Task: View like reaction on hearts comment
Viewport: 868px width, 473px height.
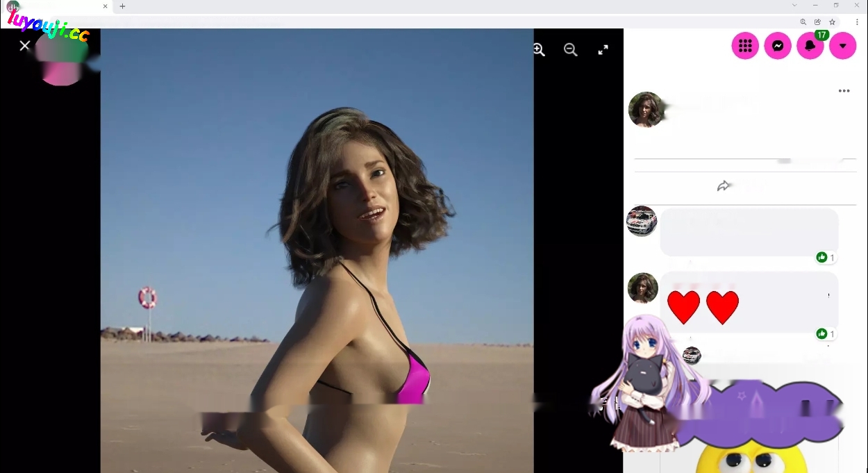Action: 822,334
